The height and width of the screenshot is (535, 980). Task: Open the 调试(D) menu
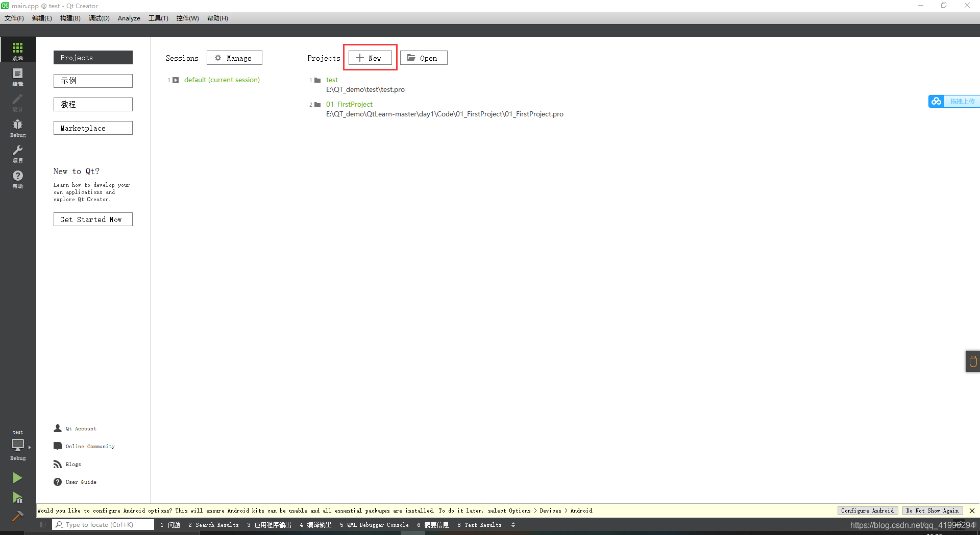[99, 18]
